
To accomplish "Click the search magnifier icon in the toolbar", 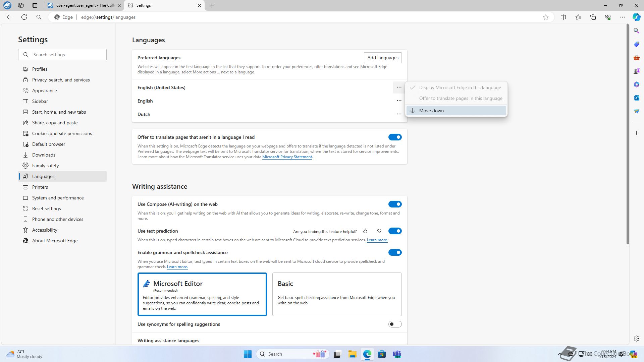I will point(39,17).
